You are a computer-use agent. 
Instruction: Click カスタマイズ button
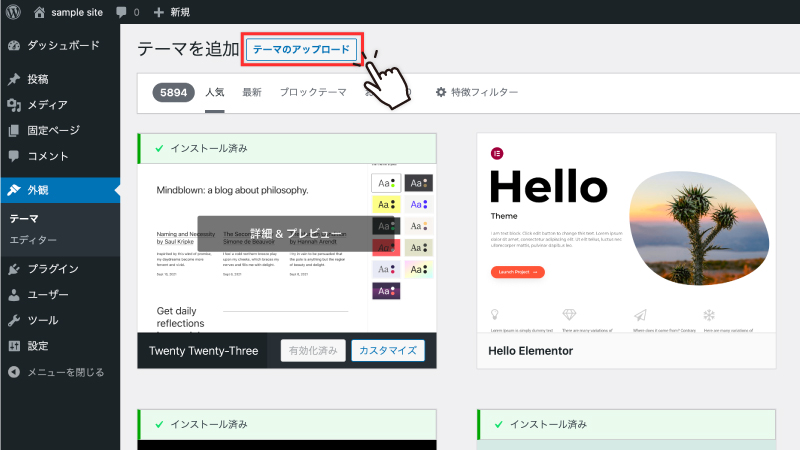(388, 351)
